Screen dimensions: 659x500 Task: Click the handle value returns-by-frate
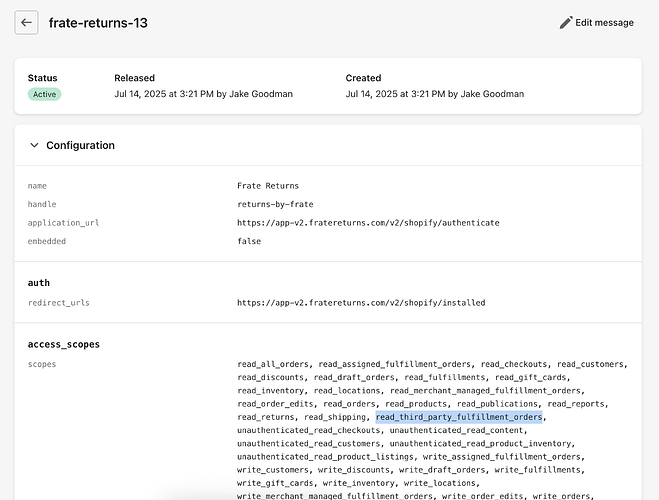[275, 204]
